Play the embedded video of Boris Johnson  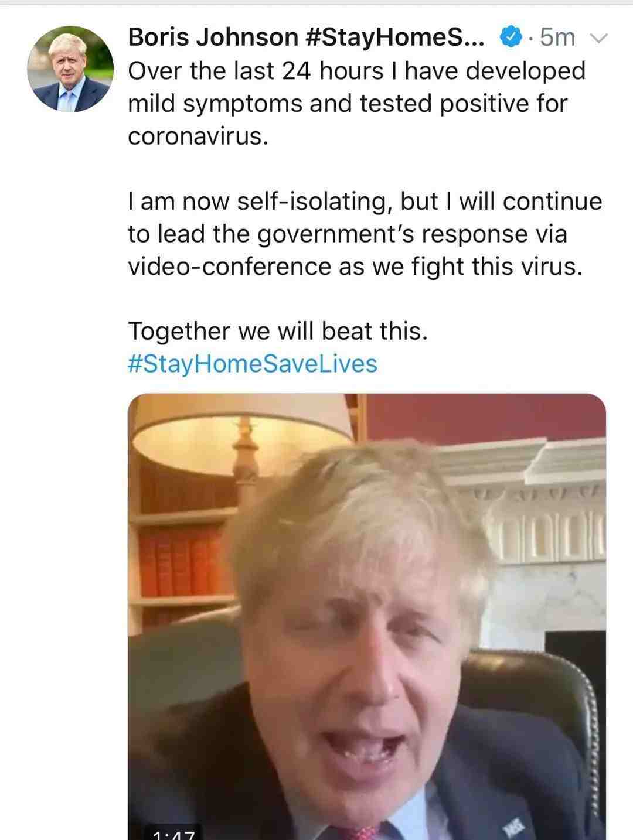pyautogui.click(x=367, y=616)
